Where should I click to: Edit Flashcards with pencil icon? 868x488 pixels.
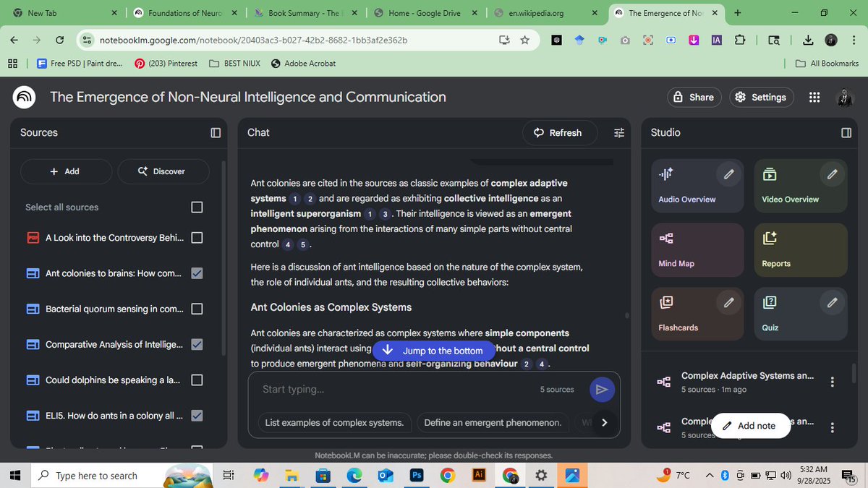tap(729, 302)
